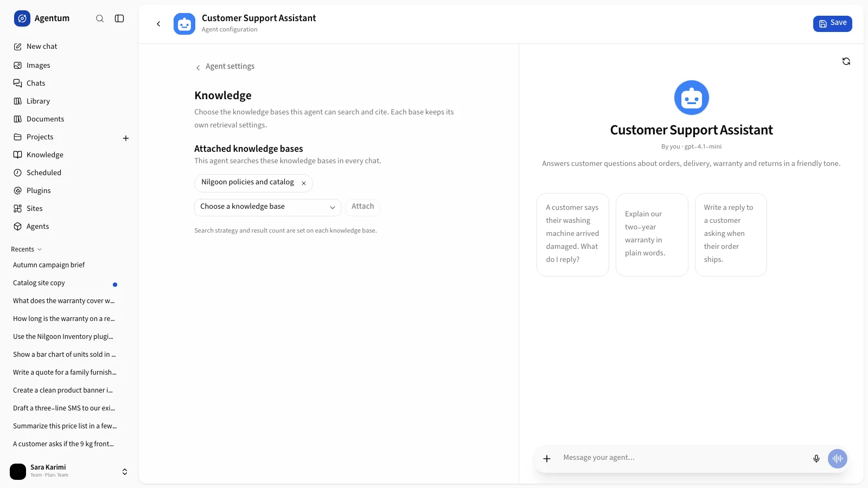Screen dimensions: 868x488
Task: Click the plus attachment icon in message box
Action: point(547,459)
